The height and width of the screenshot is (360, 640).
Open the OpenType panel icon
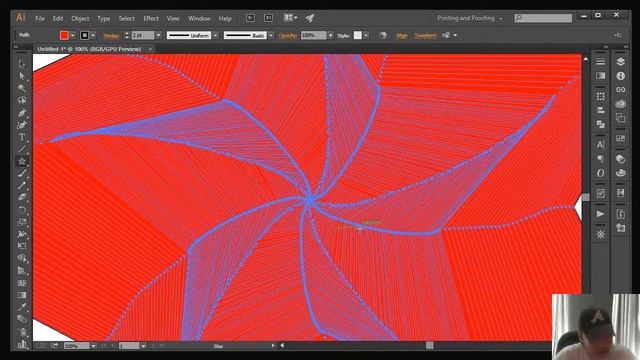[x=600, y=173]
